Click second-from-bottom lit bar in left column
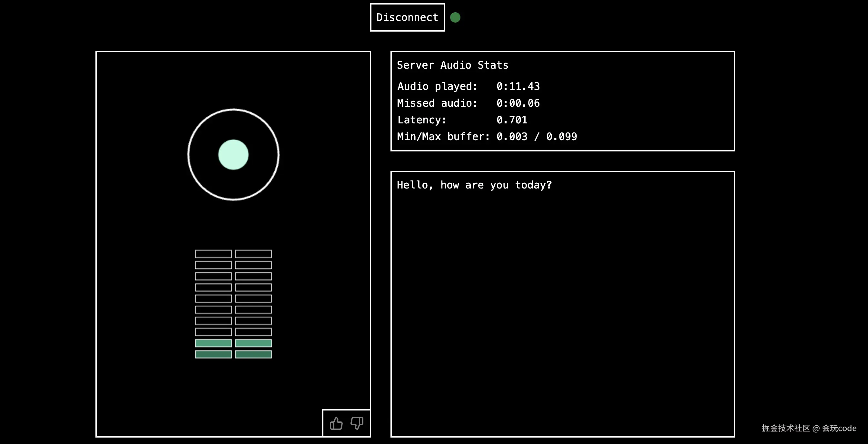The width and height of the screenshot is (868, 444). point(213,343)
